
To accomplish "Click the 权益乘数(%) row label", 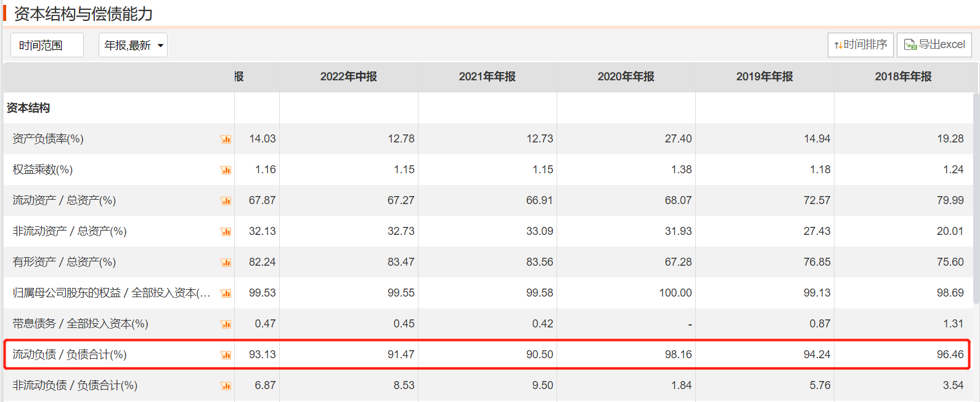I will (43, 170).
